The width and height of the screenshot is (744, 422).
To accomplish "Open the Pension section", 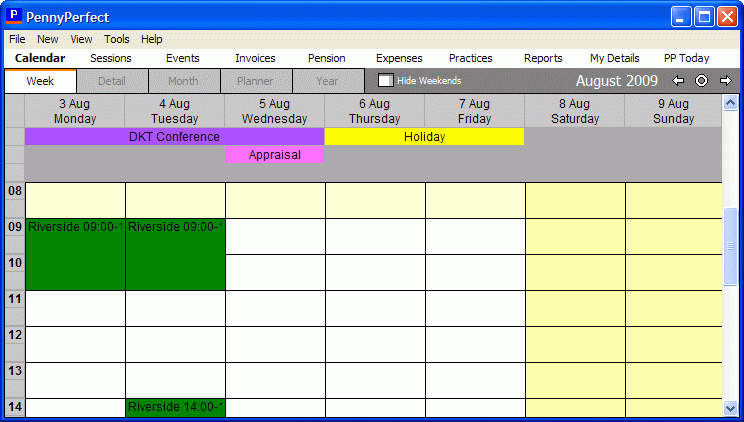I will [x=326, y=58].
